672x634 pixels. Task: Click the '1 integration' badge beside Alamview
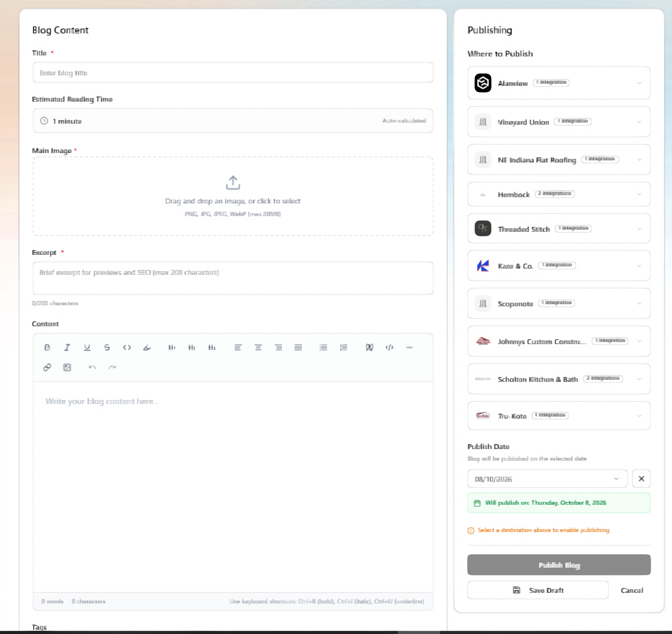(x=551, y=82)
